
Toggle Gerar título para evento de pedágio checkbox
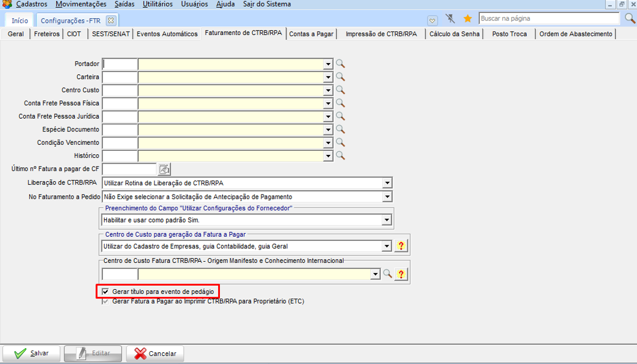coord(105,292)
